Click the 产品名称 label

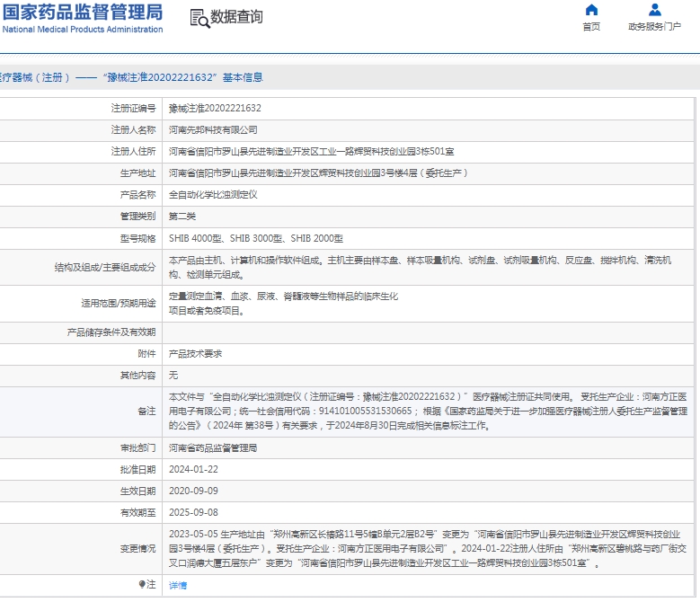[x=138, y=195]
